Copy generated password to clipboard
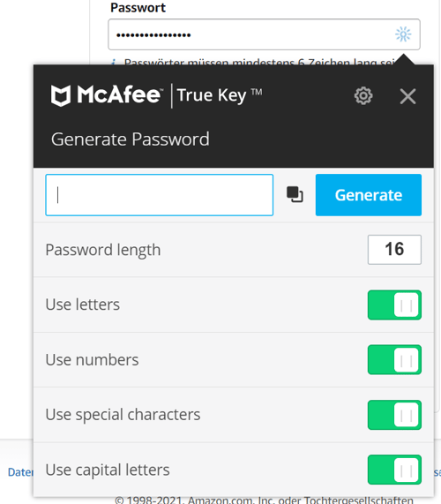The height and width of the screenshot is (504, 441). (x=295, y=194)
